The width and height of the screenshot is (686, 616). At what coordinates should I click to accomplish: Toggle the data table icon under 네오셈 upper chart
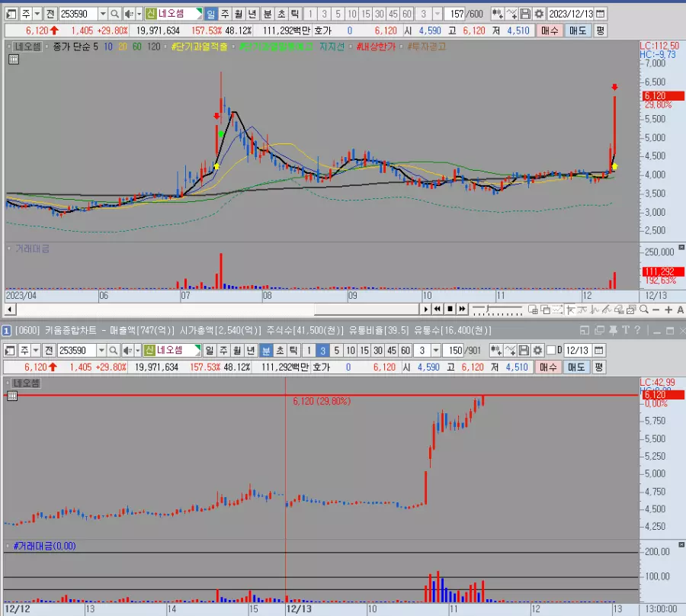[x=14, y=59]
